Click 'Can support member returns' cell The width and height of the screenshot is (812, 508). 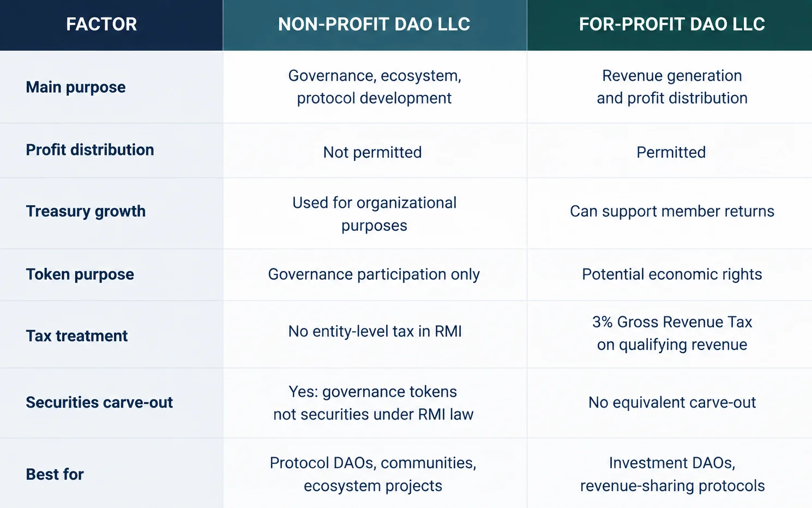click(x=672, y=211)
